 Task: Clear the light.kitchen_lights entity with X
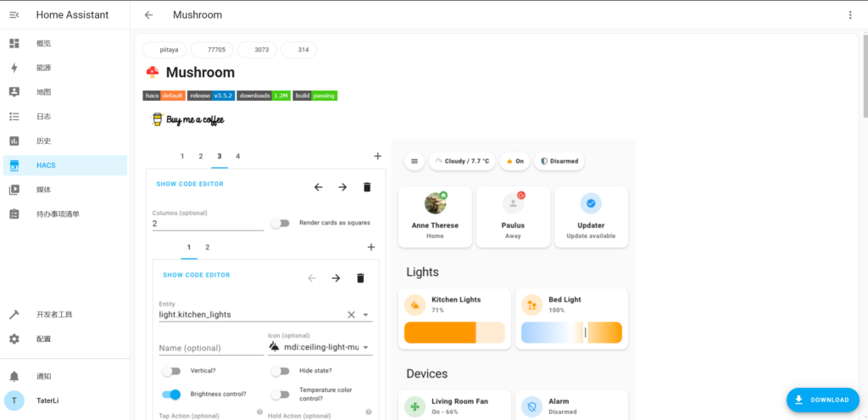click(x=351, y=314)
